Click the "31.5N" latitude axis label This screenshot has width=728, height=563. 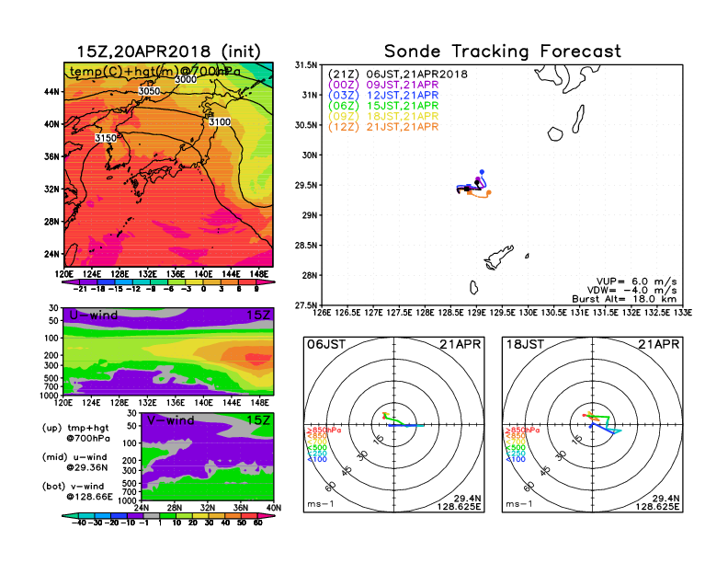306,65
